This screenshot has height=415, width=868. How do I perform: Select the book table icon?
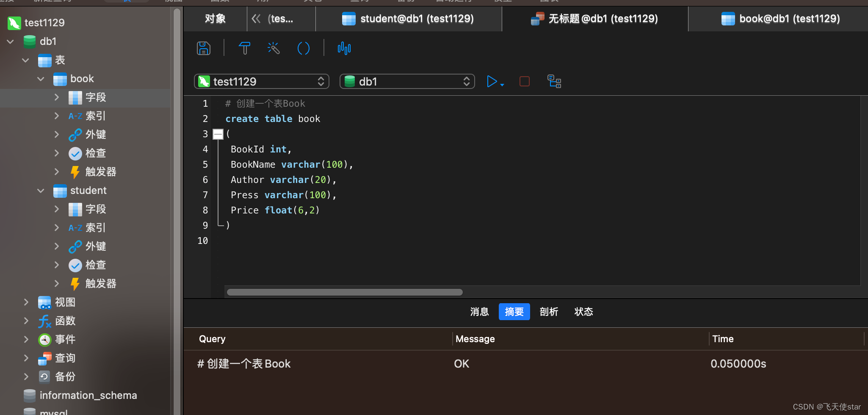coord(60,79)
